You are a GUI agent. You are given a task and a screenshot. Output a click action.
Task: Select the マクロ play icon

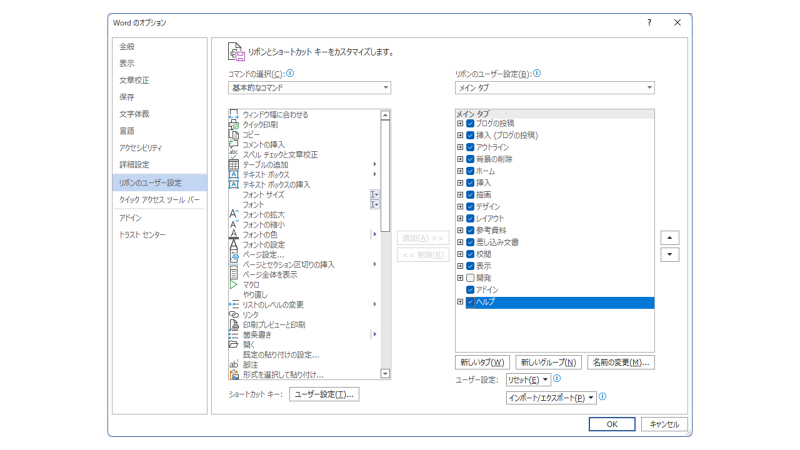(233, 285)
